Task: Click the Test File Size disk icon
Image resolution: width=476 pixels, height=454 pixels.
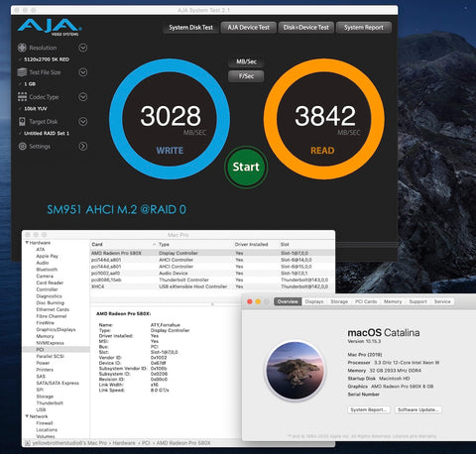Action: click(x=22, y=72)
